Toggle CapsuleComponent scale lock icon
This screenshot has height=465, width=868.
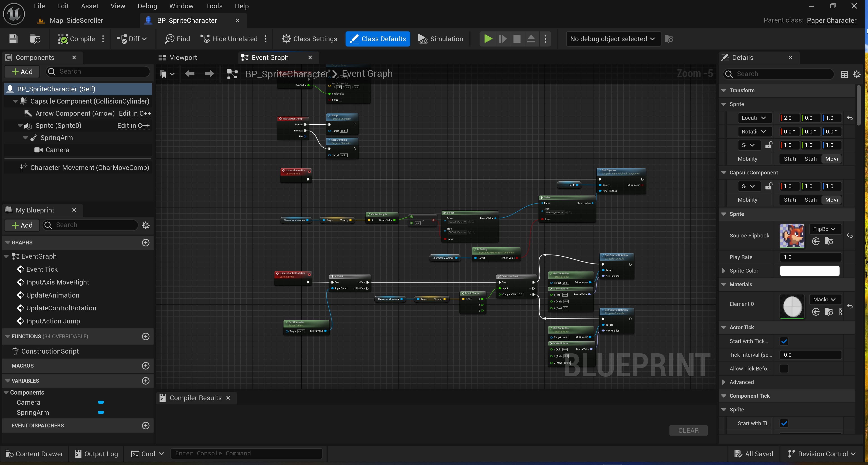[768, 186]
